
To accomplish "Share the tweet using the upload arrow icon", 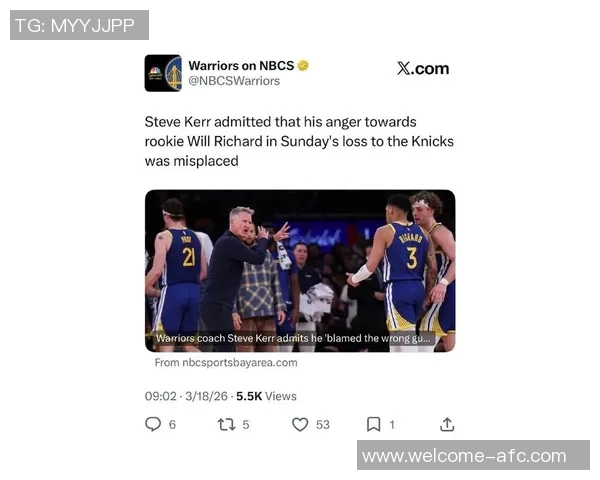I will 447,424.
